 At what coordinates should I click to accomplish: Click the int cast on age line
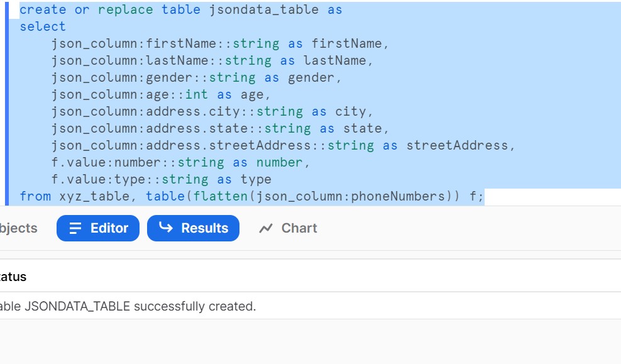(x=197, y=94)
